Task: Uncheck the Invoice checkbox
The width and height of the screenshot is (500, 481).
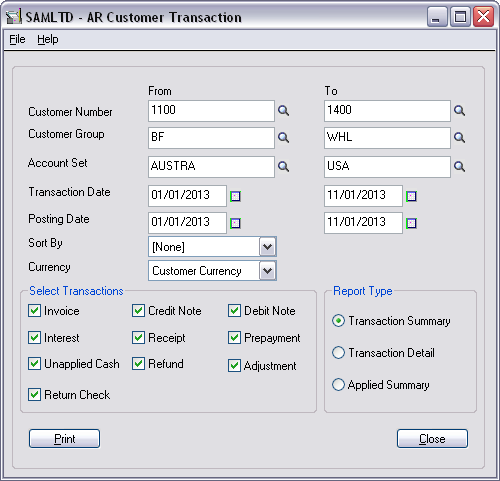Action: point(34,310)
